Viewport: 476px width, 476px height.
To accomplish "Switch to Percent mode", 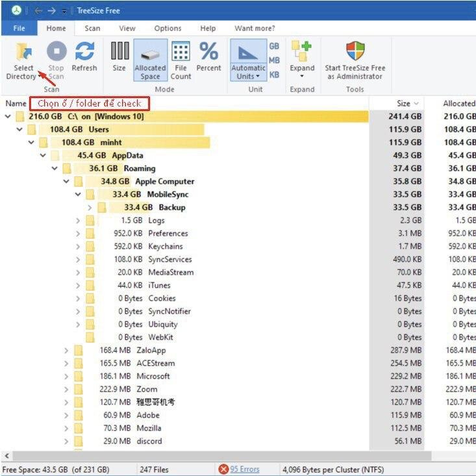I will point(208,56).
